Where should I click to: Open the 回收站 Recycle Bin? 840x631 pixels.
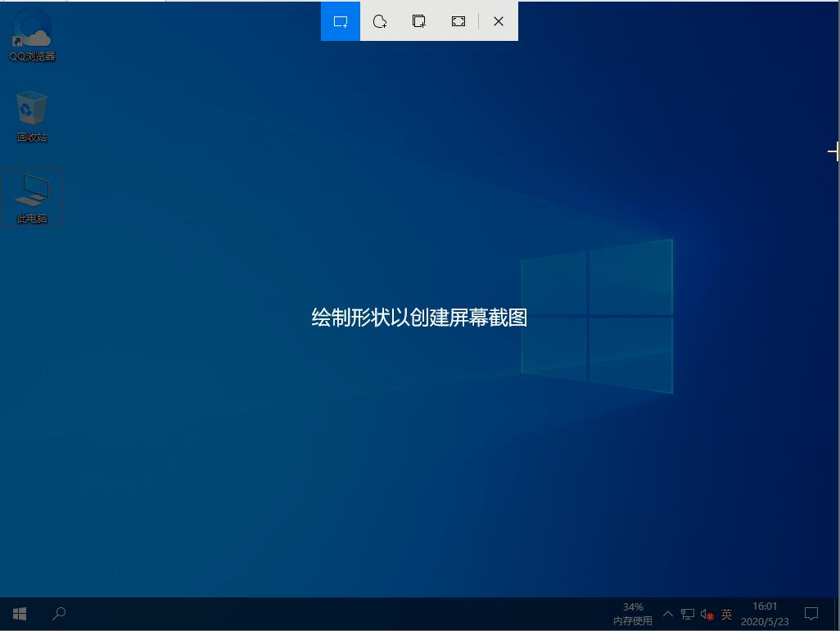coord(32,113)
